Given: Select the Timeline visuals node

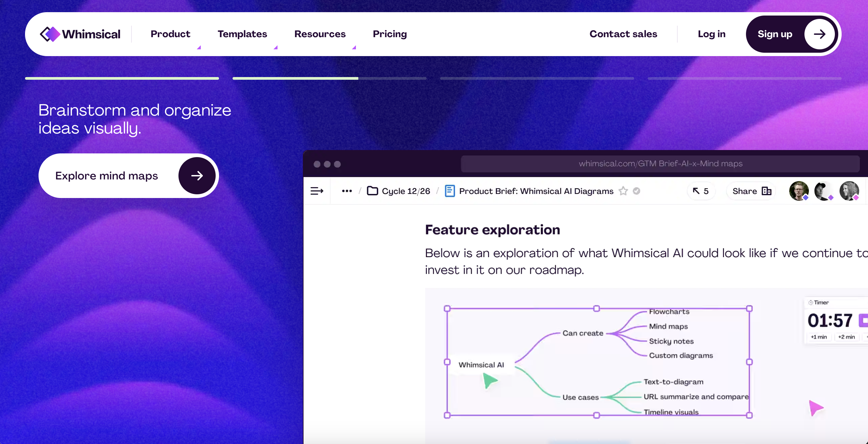Looking at the screenshot, I should (x=671, y=412).
